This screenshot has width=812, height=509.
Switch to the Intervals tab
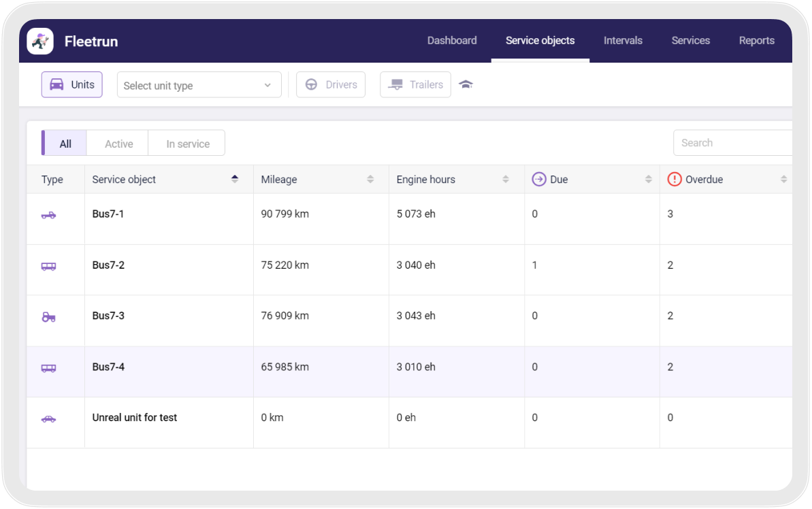click(622, 41)
